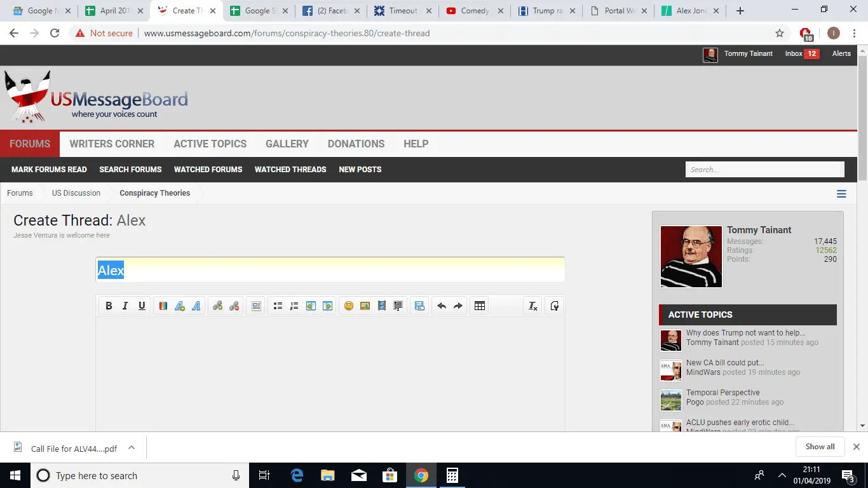
Task: Toggle bold formatting in editor
Action: tap(109, 306)
